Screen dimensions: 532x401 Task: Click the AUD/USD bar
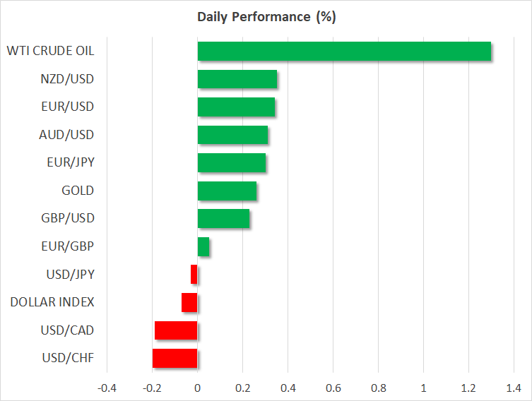(x=232, y=135)
